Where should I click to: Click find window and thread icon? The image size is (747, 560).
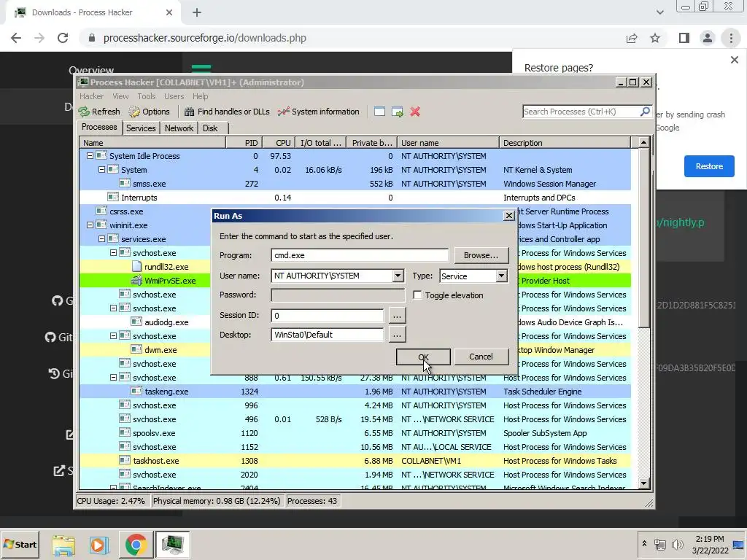(x=398, y=112)
